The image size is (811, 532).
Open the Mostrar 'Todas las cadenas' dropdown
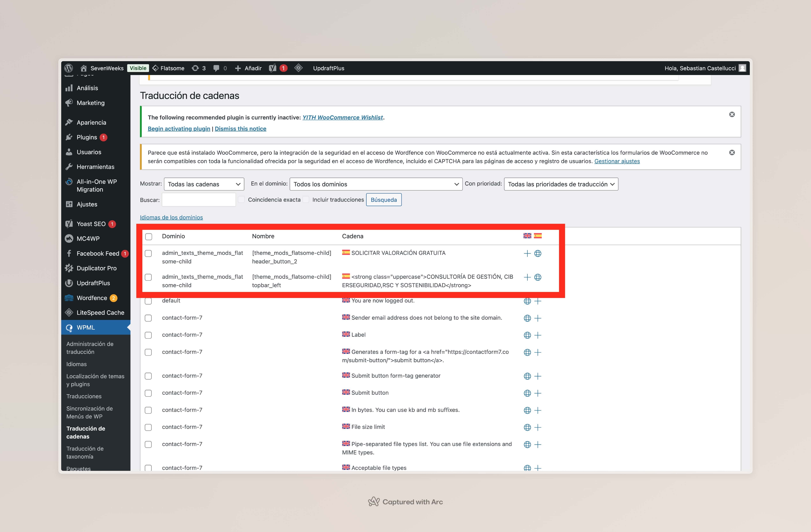pyautogui.click(x=204, y=184)
